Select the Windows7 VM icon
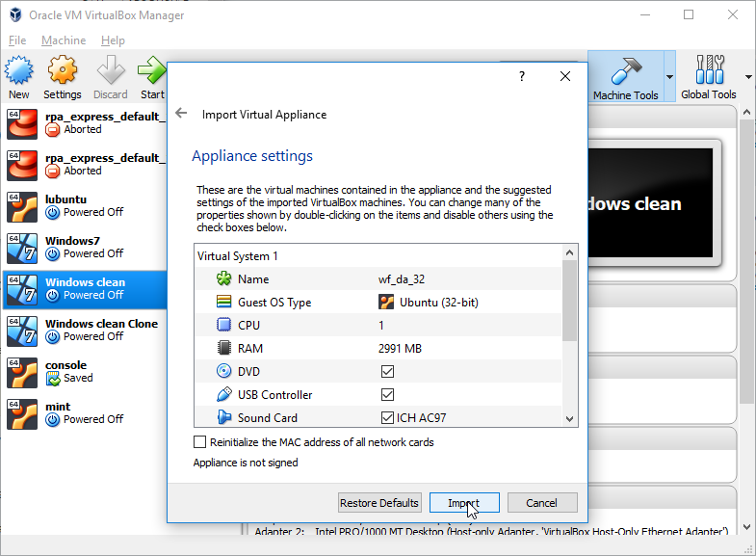The image size is (756, 556). (x=22, y=249)
